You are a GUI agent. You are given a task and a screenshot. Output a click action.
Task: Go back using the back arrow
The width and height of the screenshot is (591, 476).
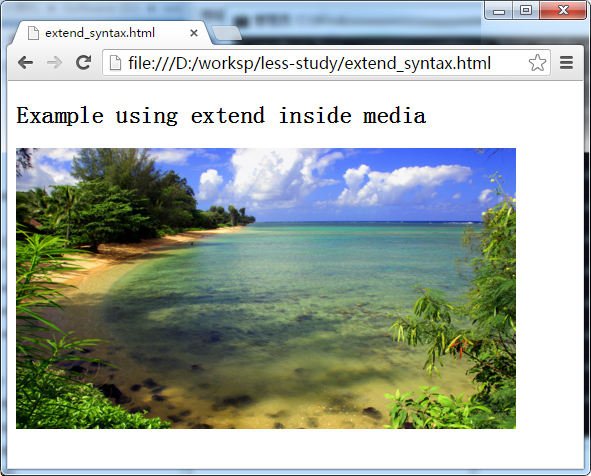click(25, 63)
